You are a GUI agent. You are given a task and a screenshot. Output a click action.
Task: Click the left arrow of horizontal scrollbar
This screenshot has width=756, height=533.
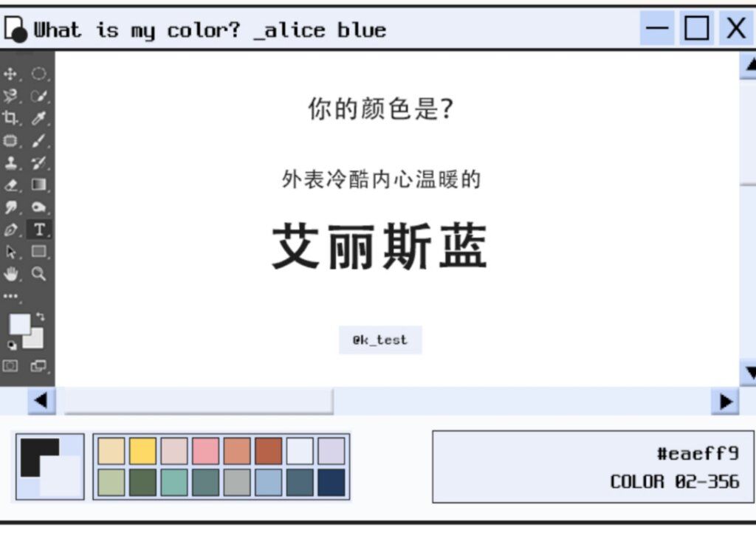41,400
